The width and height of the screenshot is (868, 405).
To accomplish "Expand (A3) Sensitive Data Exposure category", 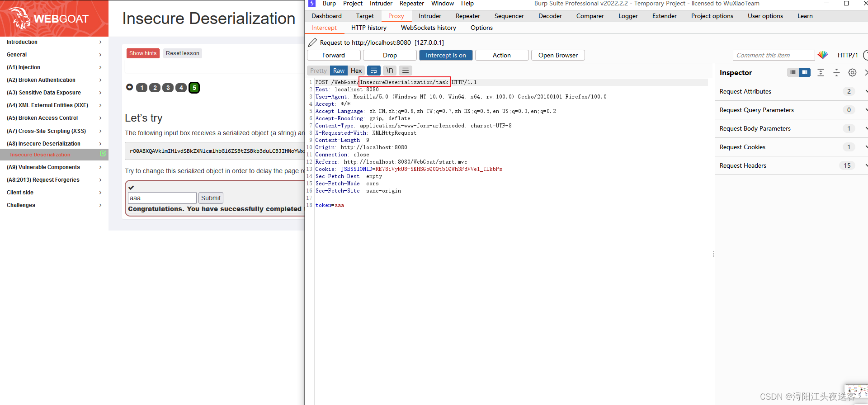I will 54,93.
